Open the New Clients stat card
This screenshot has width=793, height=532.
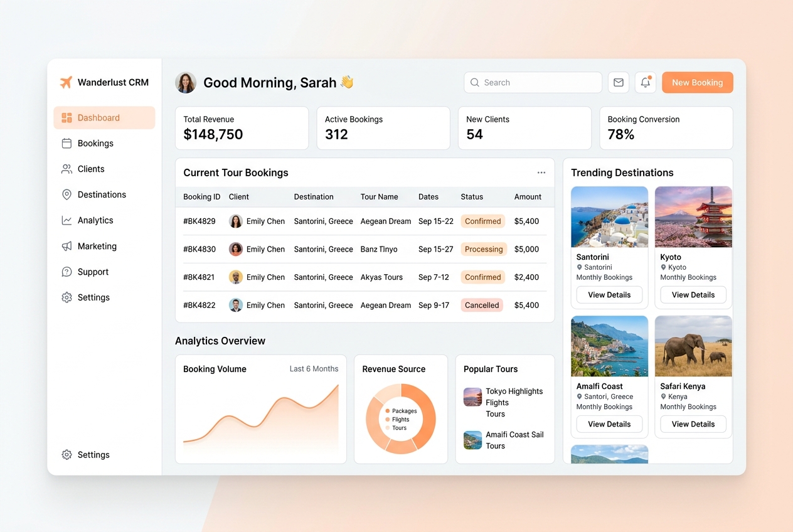(524, 128)
